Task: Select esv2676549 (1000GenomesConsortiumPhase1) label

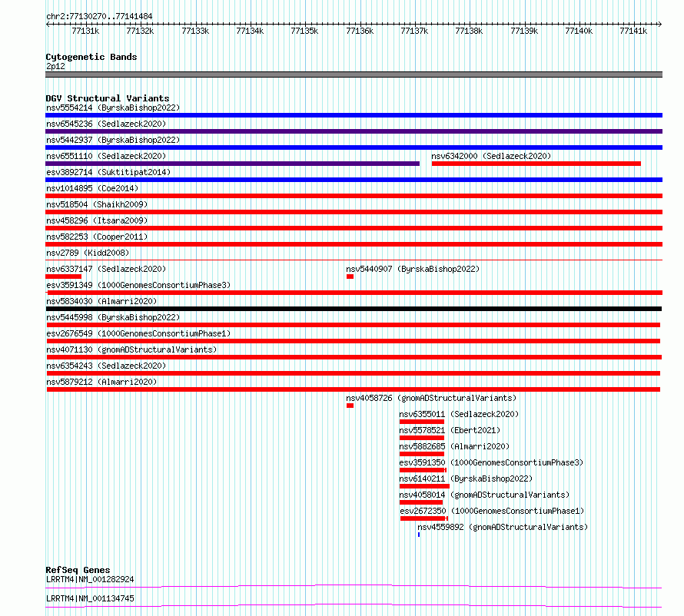Action: (x=138, y=333)
